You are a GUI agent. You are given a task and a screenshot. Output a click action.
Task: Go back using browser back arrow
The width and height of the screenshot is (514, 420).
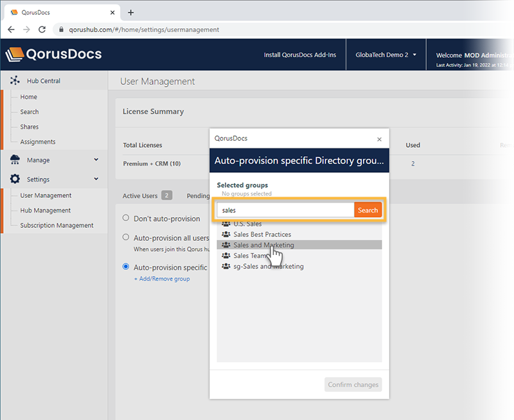(x=11, y=30)
